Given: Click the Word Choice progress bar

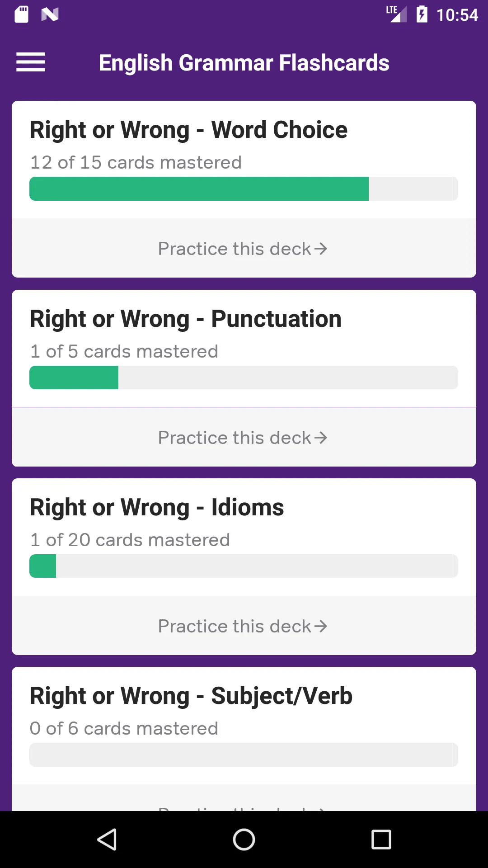Looking at the screenshot, I should (244, 189).
